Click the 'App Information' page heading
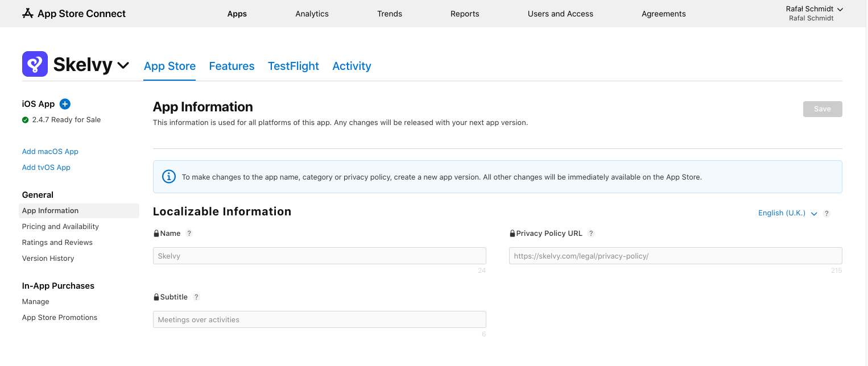Viewport: 868px width, 366px height. click(202, 107)
